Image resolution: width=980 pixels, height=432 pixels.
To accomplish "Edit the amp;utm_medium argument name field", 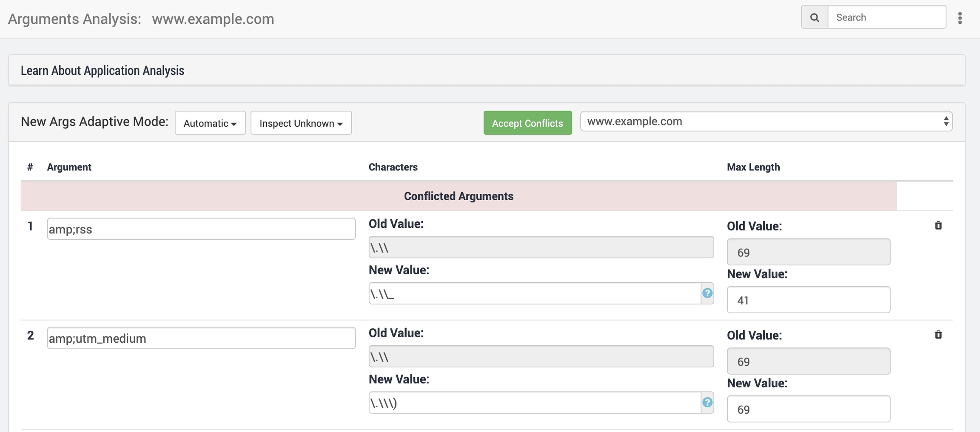I will [201, 338].
